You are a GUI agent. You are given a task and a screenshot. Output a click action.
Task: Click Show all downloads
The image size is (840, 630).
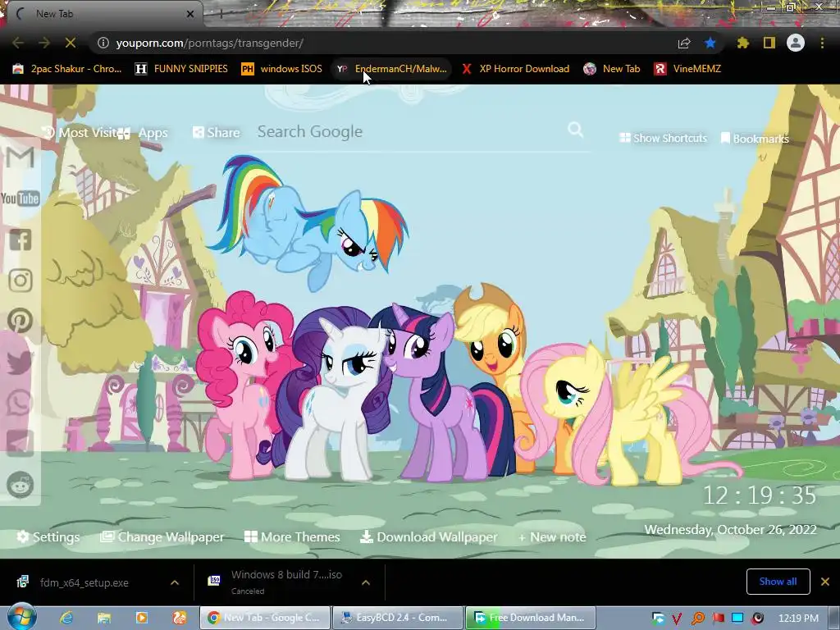pyautogui.click(x=778, y=582)
